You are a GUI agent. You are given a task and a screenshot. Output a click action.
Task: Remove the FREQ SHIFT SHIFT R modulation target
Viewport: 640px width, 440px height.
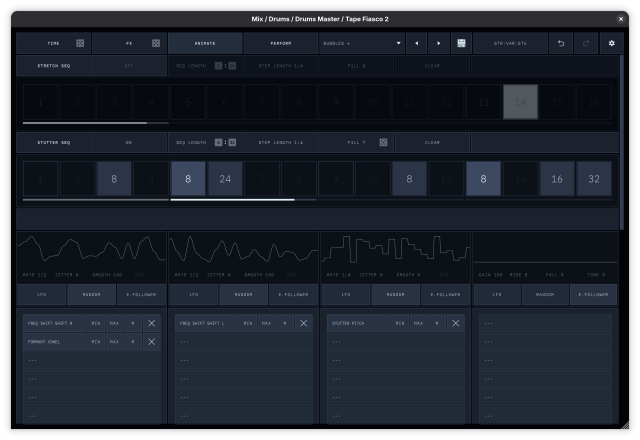151,323
